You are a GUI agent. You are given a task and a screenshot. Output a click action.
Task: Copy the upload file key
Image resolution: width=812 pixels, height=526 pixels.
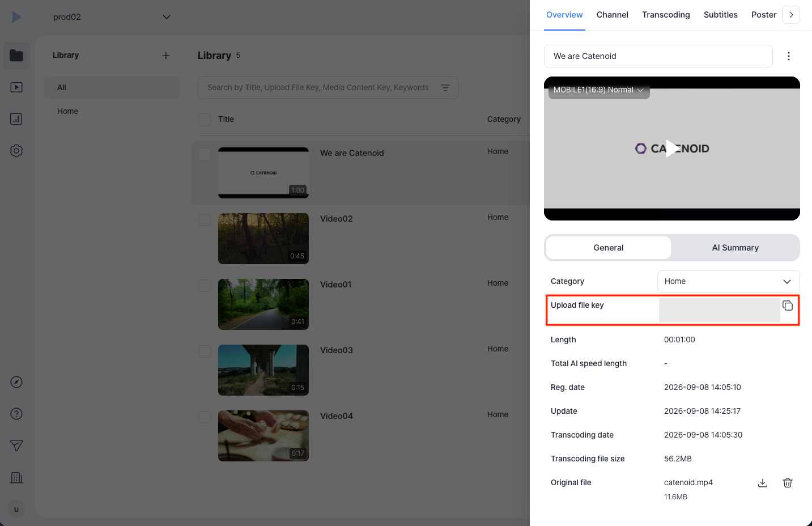click(x=788, y=306)
